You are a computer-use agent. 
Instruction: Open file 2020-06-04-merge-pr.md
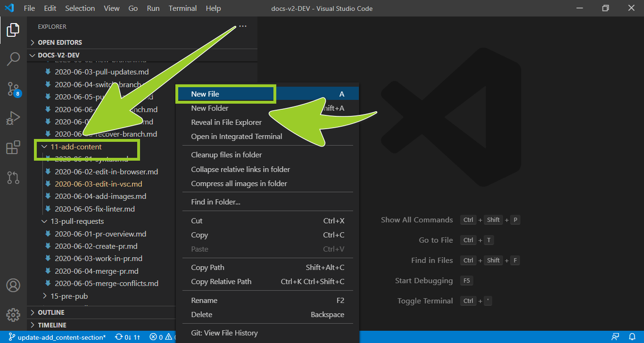coord(97,271)
